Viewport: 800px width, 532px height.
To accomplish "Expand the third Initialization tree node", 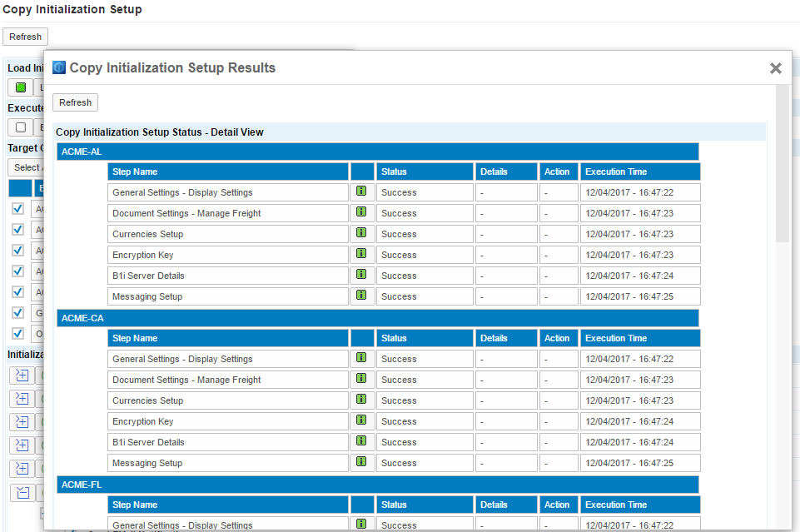I will tap(22, 422).
